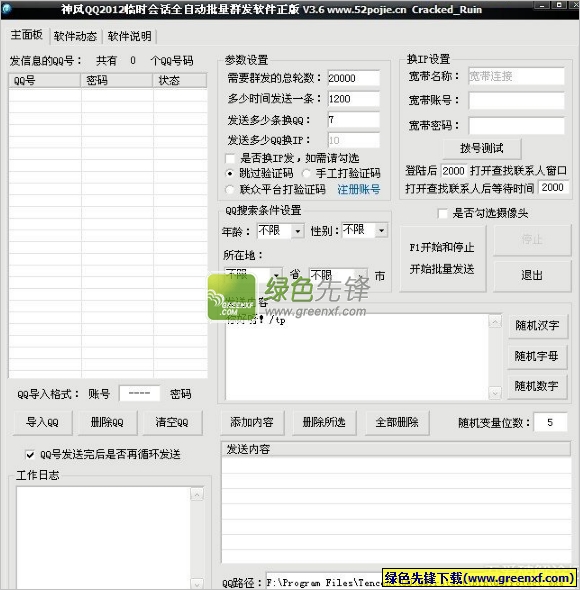
Task: Minimize the window
Action: (542, 5)
